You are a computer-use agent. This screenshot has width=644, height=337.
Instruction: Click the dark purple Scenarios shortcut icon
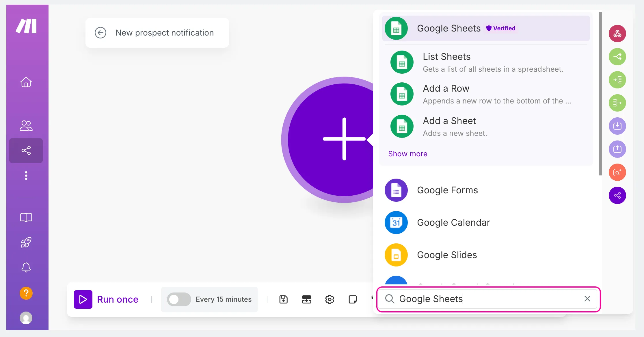617,195
